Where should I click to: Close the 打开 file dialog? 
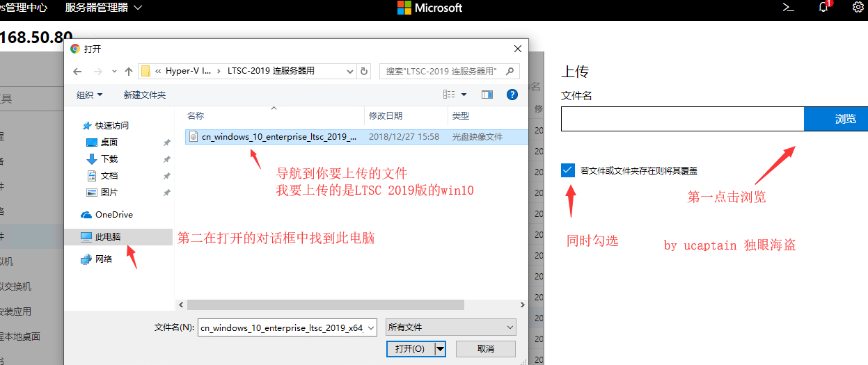pyautogui.click(x=517, y=49)
